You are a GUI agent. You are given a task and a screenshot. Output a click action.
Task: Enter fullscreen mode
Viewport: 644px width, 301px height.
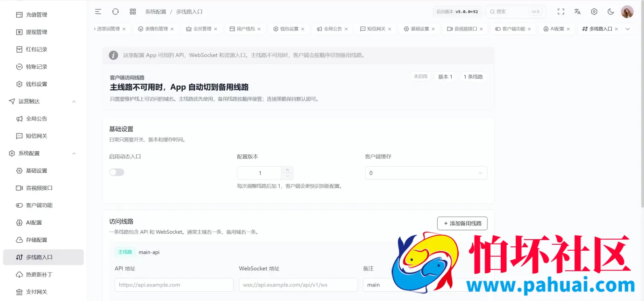(561, 12)
